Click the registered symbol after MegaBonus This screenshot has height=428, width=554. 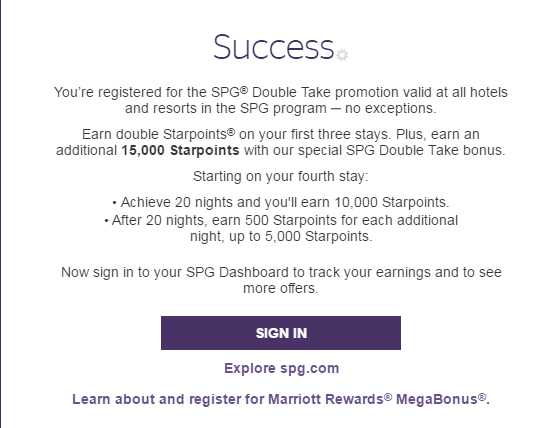point(482,397)
